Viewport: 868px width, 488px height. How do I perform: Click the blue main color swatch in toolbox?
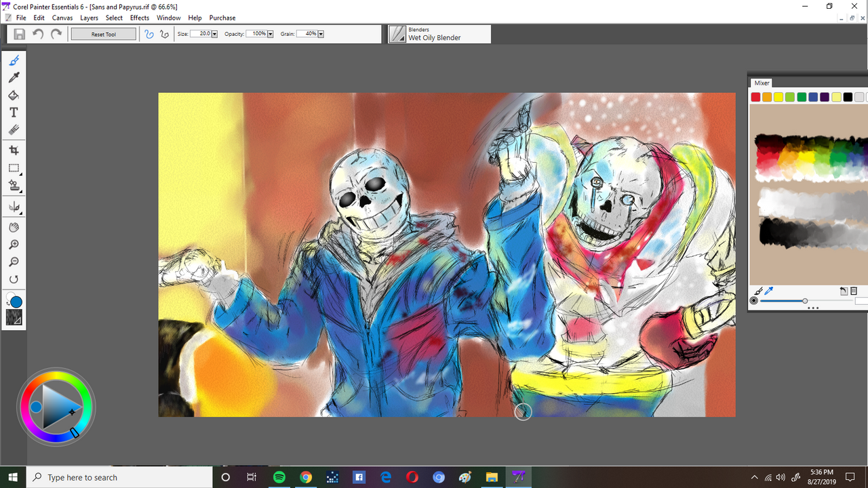(x=16, y=302)
